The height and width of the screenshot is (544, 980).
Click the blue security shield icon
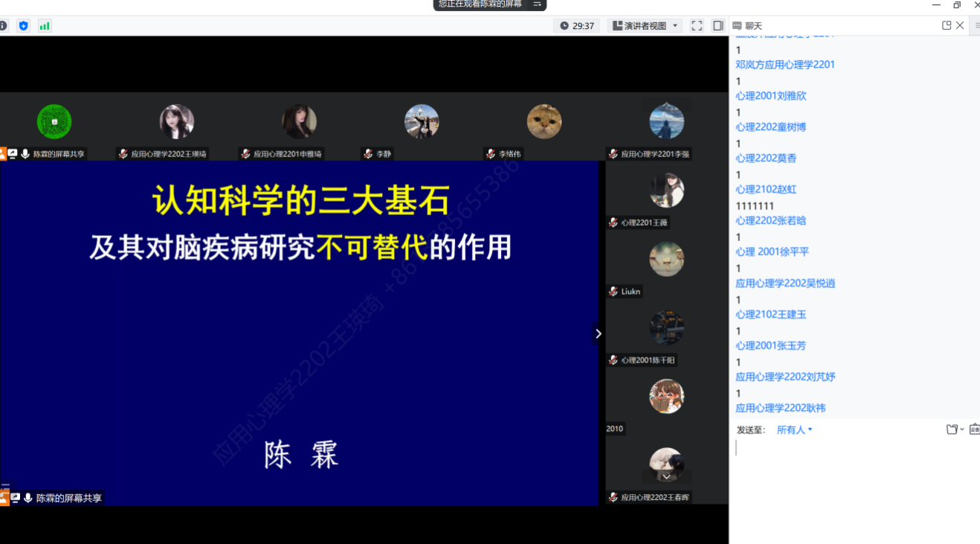tap(24, 26)
